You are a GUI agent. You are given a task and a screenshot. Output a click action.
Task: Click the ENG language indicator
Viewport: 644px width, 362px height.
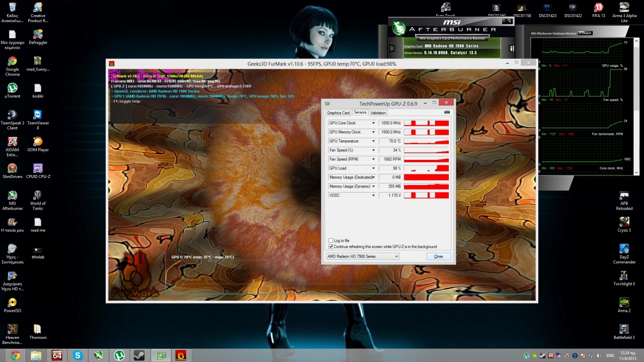point(610,355)
